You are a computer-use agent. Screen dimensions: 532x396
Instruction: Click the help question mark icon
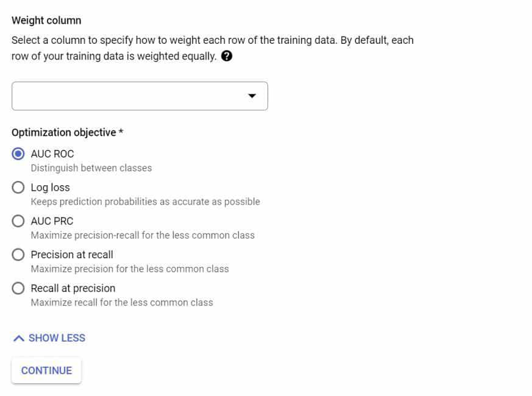(x=227, y=57)
